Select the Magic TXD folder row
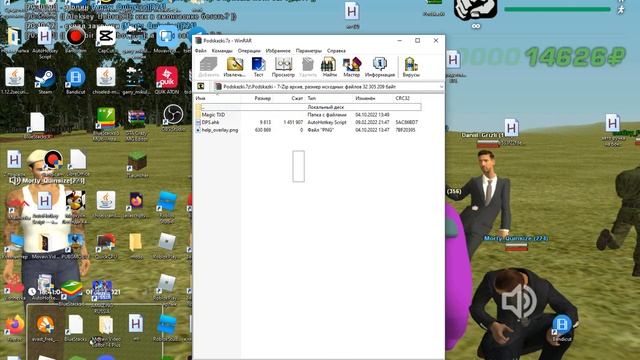Image resolution: width=640 pixels, height=360 pixels. (x=308, y=115)
